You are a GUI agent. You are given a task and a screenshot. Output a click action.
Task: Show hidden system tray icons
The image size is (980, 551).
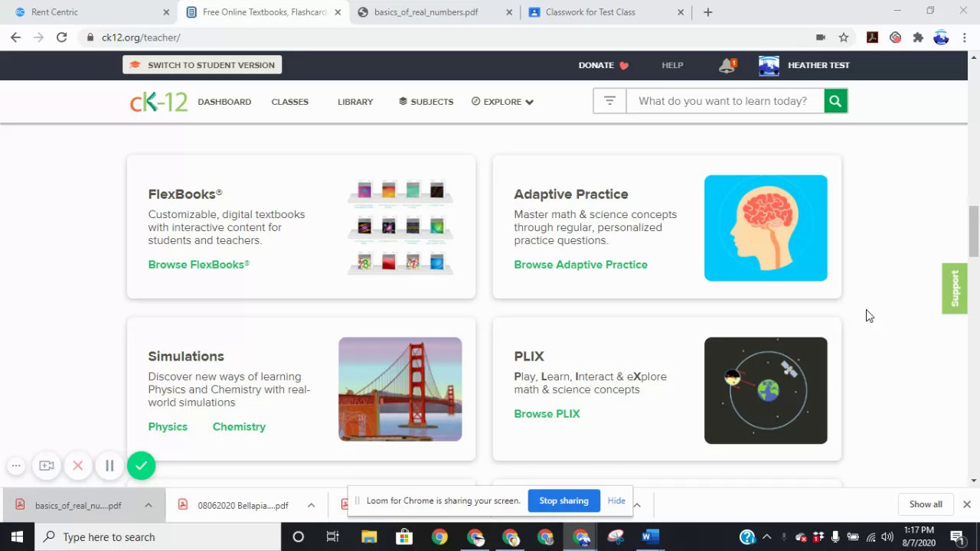coord(766,537)
